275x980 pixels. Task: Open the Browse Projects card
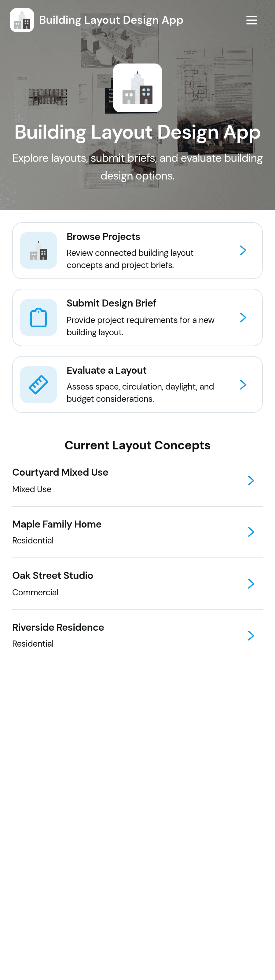coord(137,251)
